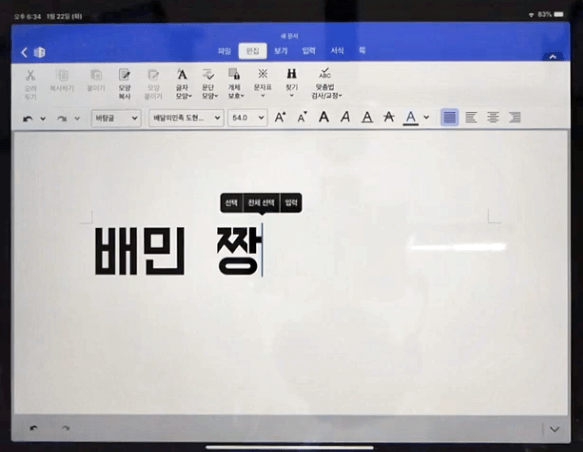This screenshot has width=583, height=452.
Task: Decrease font size with A-down icon
Action: tap(302, 117)
